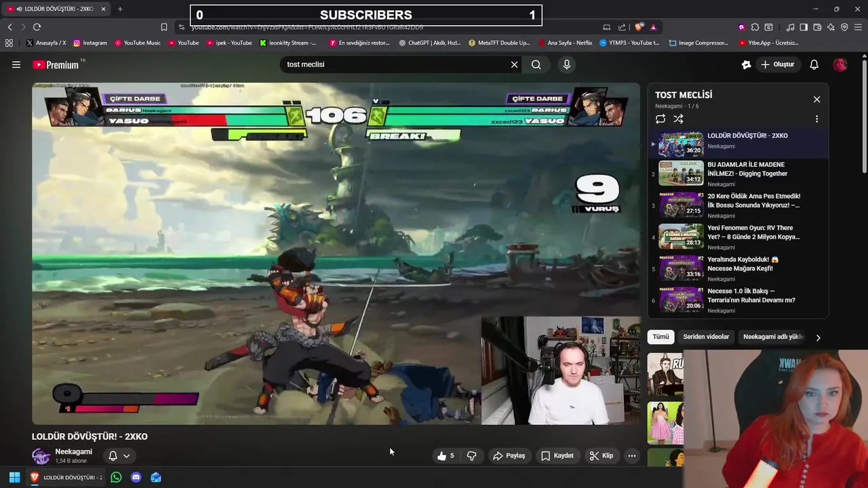Open the Brave Wallet icon
The image size is (868, 488).
[x=817, y=27]
